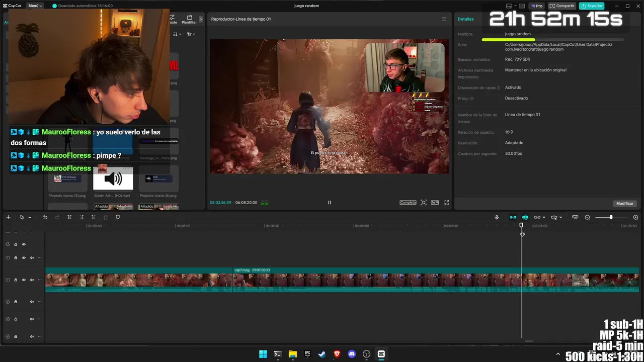Click the zoom-to-fit preview icon
This screenshot has width=644, height=362.
[x=424, y=203]
